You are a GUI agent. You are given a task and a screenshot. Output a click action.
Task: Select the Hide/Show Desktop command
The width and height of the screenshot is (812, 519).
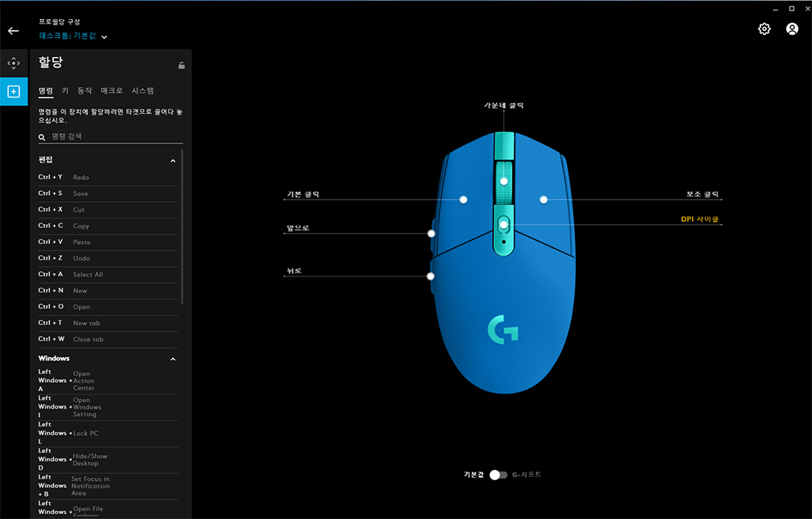(108, 460)
